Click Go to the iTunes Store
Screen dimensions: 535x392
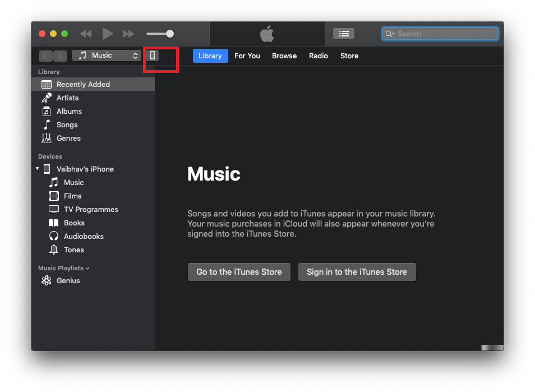coord(239,272)
